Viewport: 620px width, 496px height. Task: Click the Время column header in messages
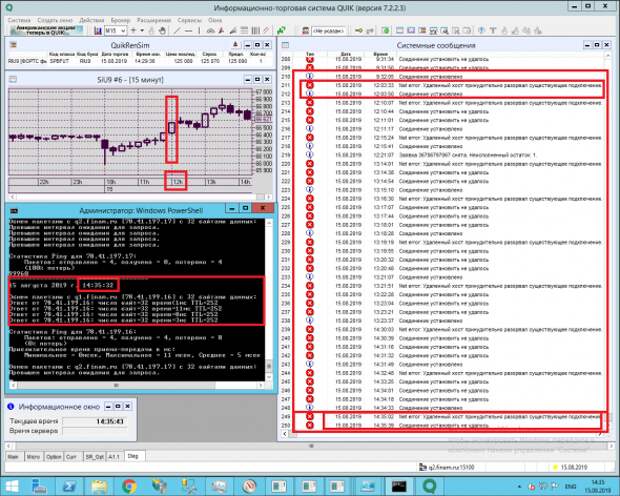coord(380,54)
